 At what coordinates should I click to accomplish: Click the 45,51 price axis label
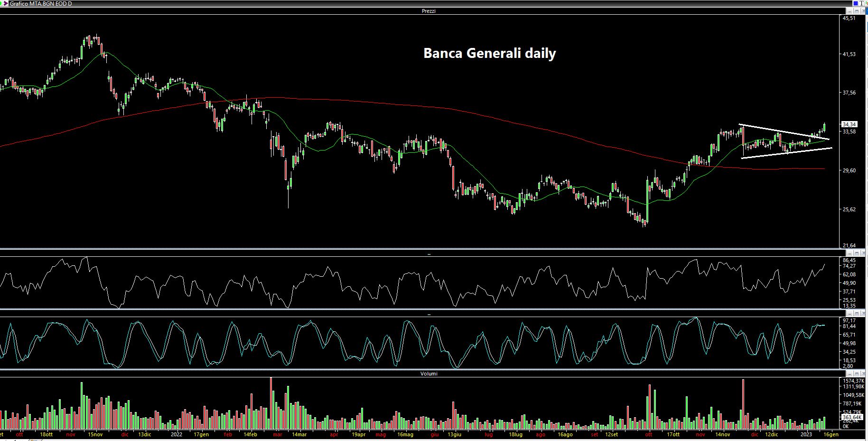[x=849, y=19]
